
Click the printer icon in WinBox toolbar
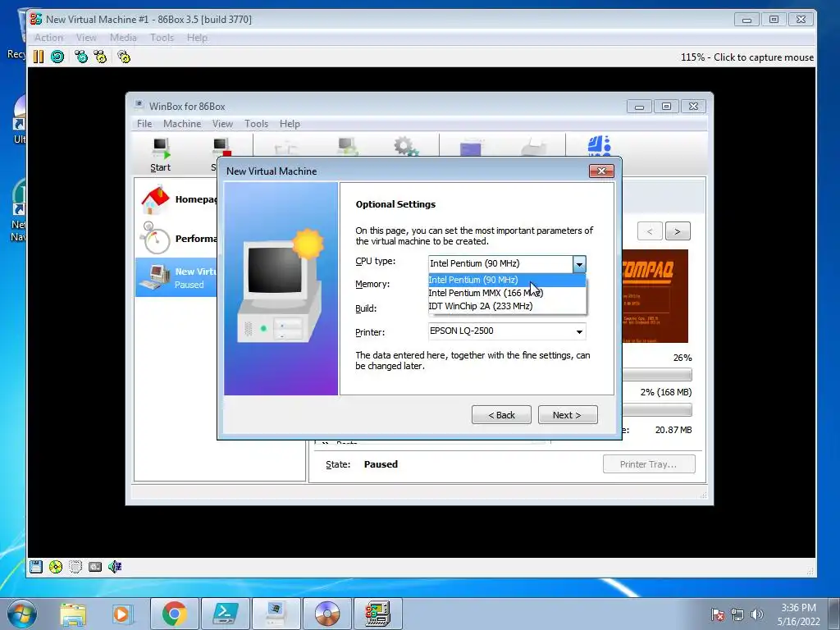pyautogui.click(x=533, y=147)
